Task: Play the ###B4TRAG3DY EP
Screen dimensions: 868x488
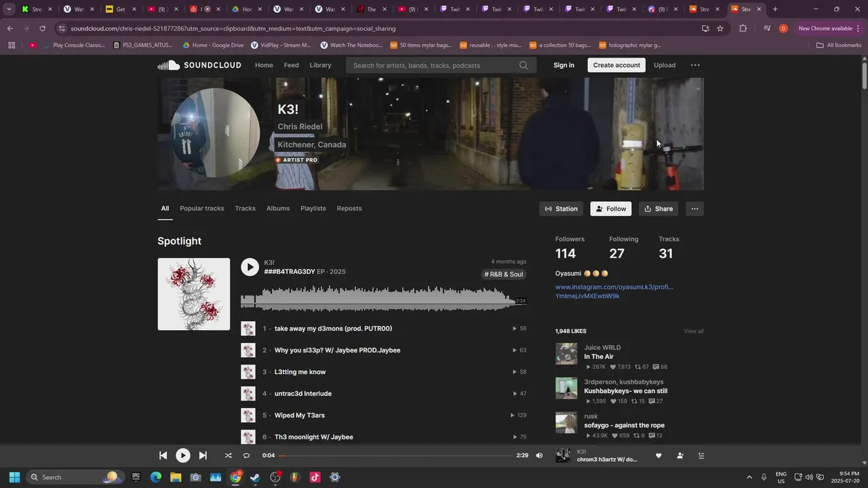Action: [x=250, y=267]
